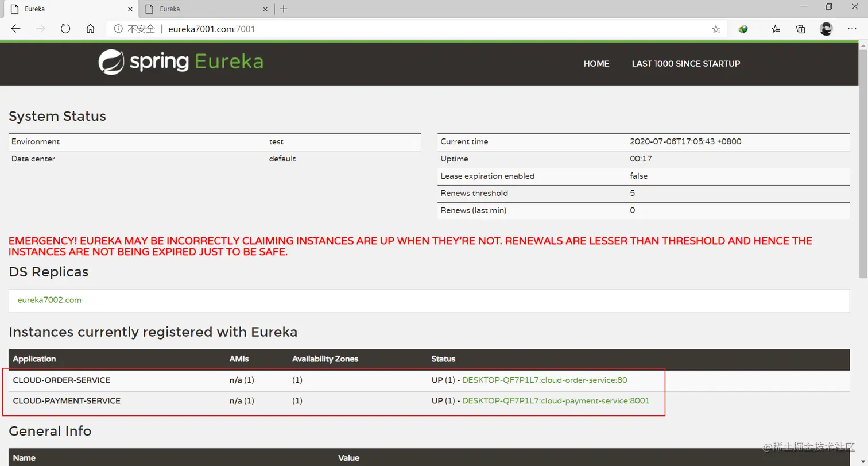868x466 pixels.
Task: Open LAST 1000 SINCE STARTUP page
Action: click(686, 64)
